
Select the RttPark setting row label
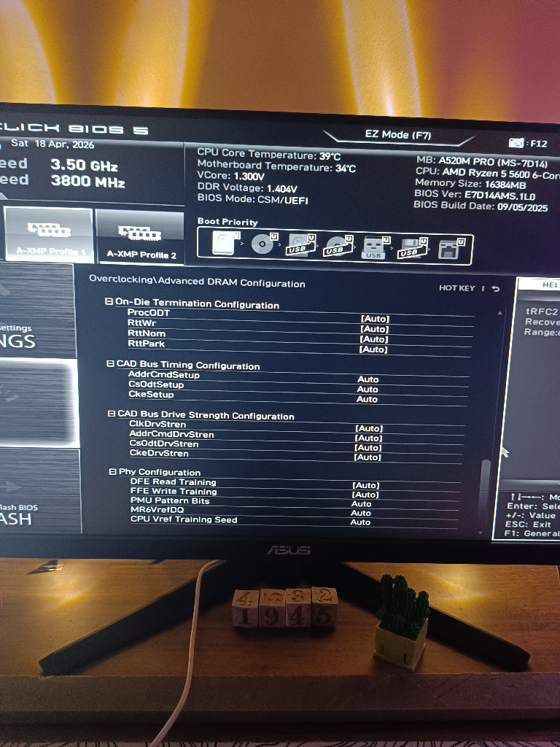[x=146, y=344]
